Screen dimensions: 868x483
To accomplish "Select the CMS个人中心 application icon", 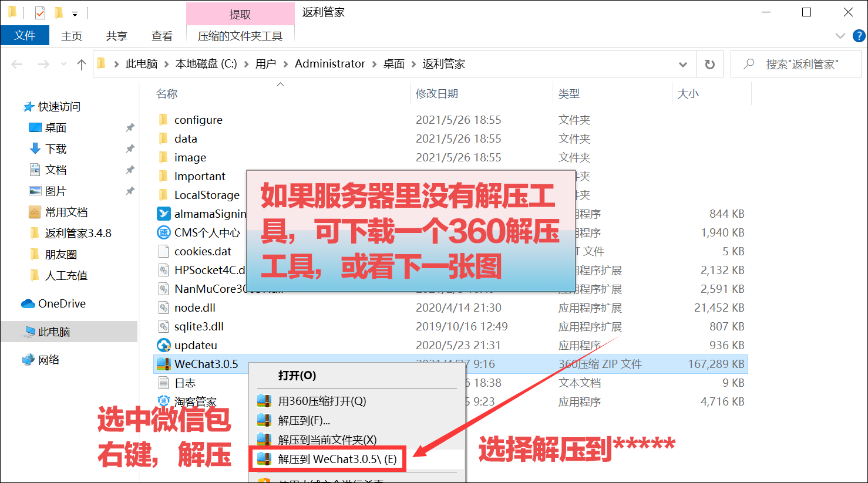I will [164, 232].
